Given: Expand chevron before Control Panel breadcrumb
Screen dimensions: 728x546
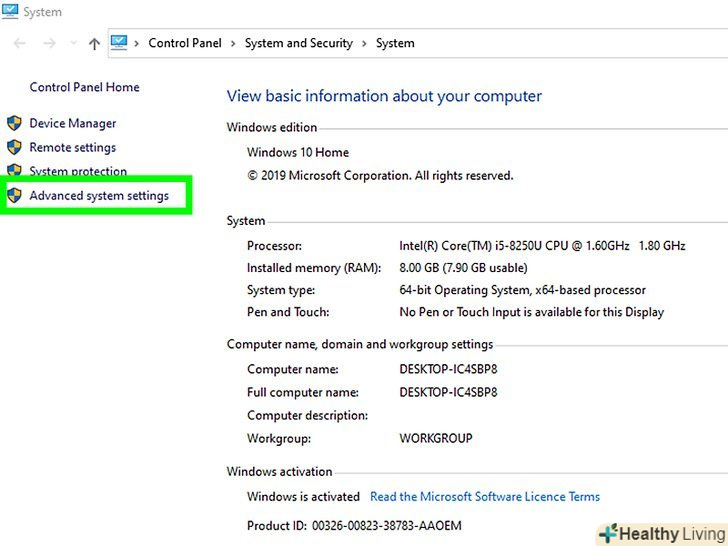Looking at the screenshot, I should click(136, 44).
